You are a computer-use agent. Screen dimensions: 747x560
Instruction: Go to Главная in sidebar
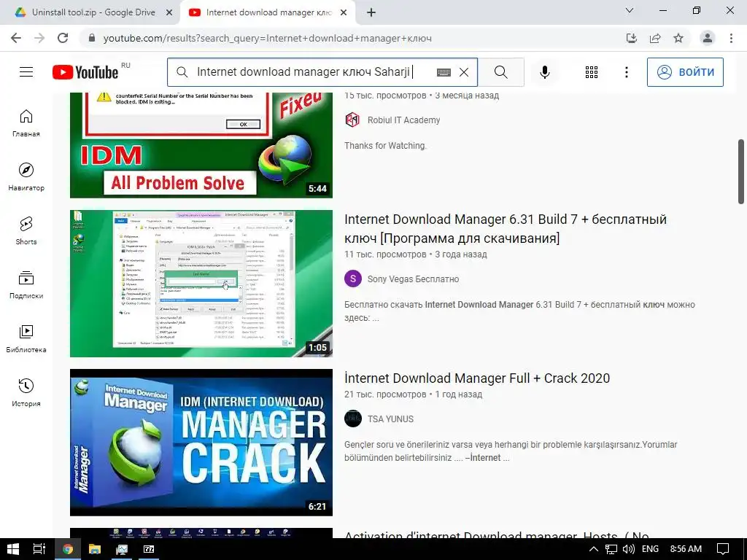pyautogui.click(x=26, y=123)
